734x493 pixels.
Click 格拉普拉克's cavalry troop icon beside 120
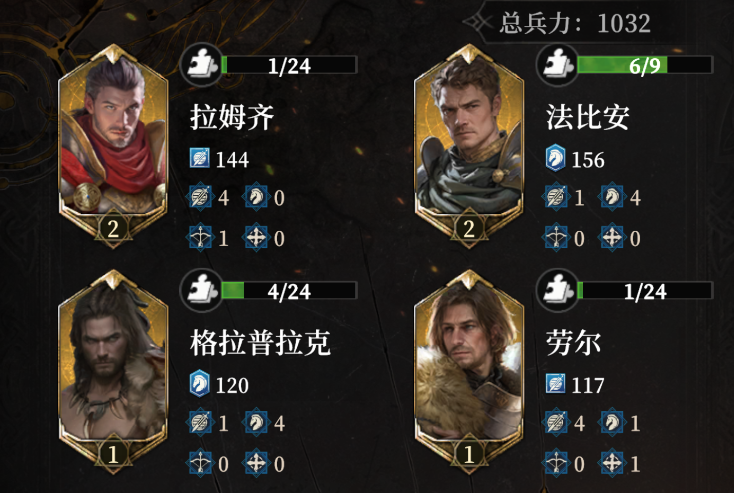(x=200, y=384)
